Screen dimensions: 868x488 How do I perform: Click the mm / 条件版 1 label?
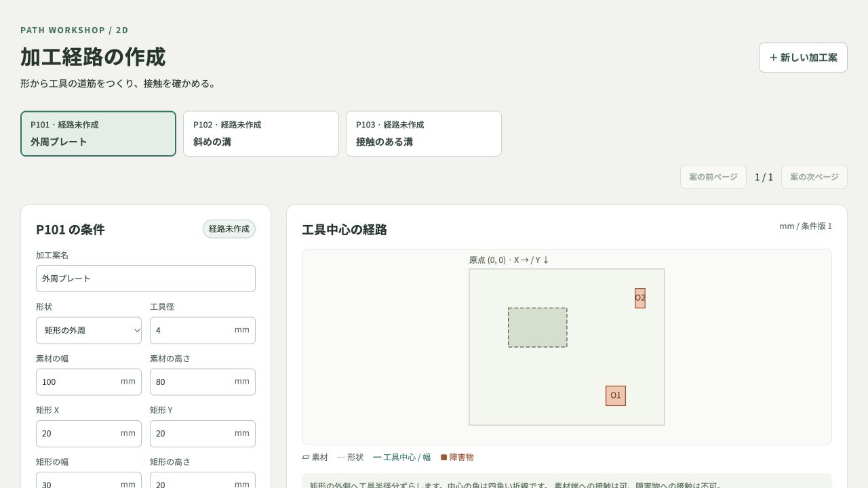click(806, 226)
